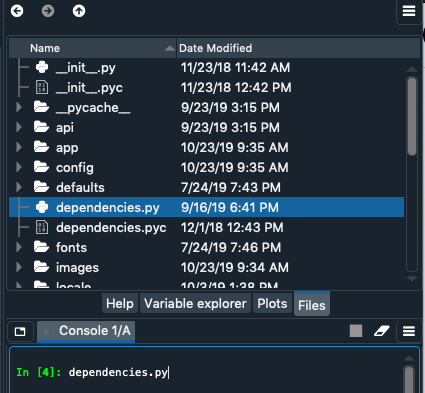Select the __init__.py file name
This screenshot has height=393, width=425.
pos(86,68)
